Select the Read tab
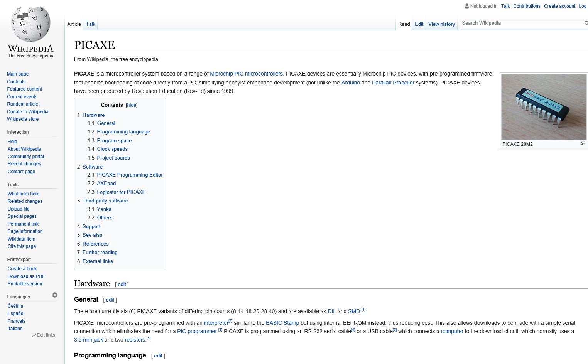 tap(404, 24)
